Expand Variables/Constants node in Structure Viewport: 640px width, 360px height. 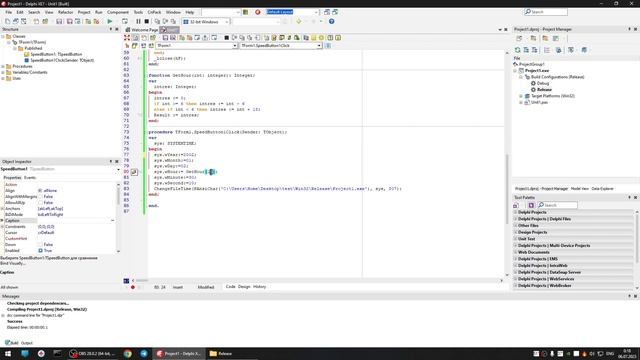pos(3,72)
